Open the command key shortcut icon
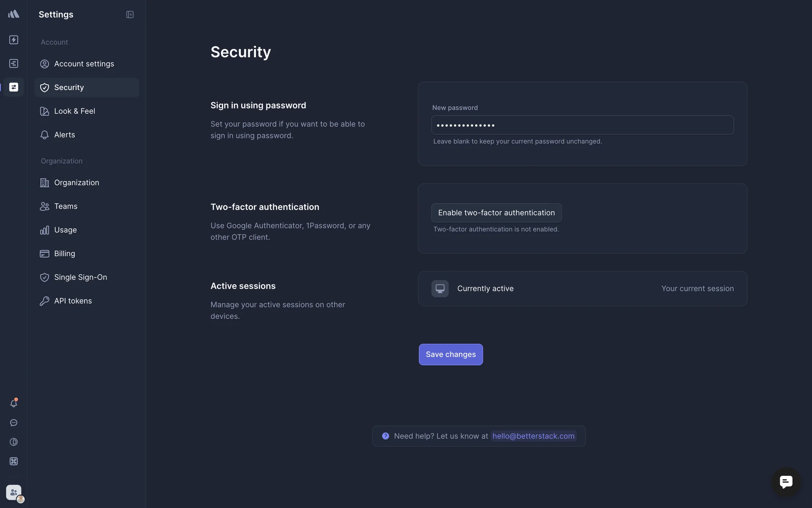 pos(14,461)
